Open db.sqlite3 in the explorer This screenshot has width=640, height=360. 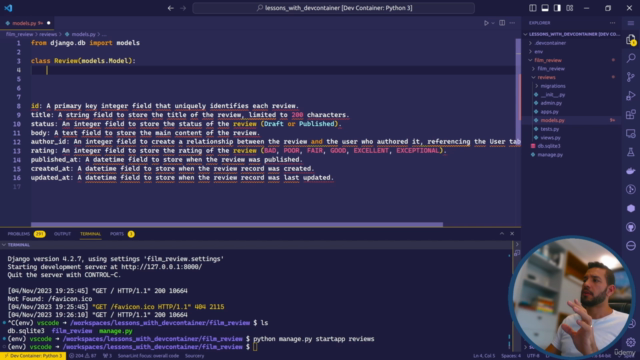pos(549,146)
